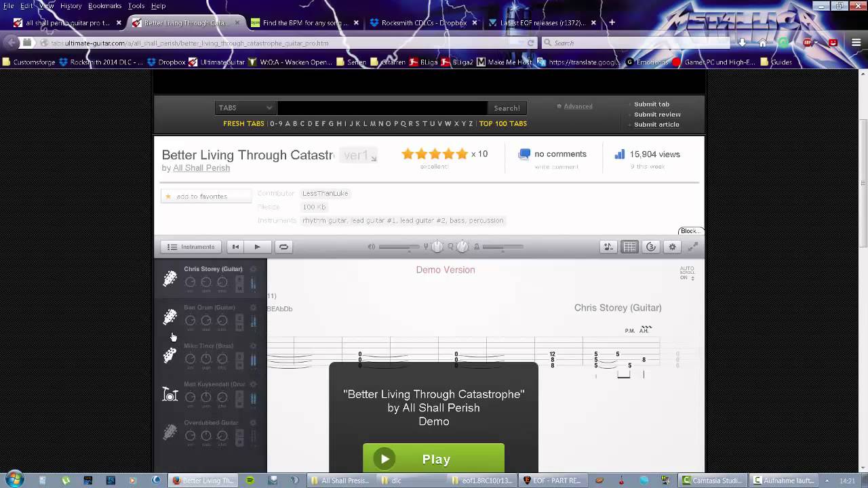Click the green Play button
This screenshot has width=868, height=488.
(x=433, y=459)
